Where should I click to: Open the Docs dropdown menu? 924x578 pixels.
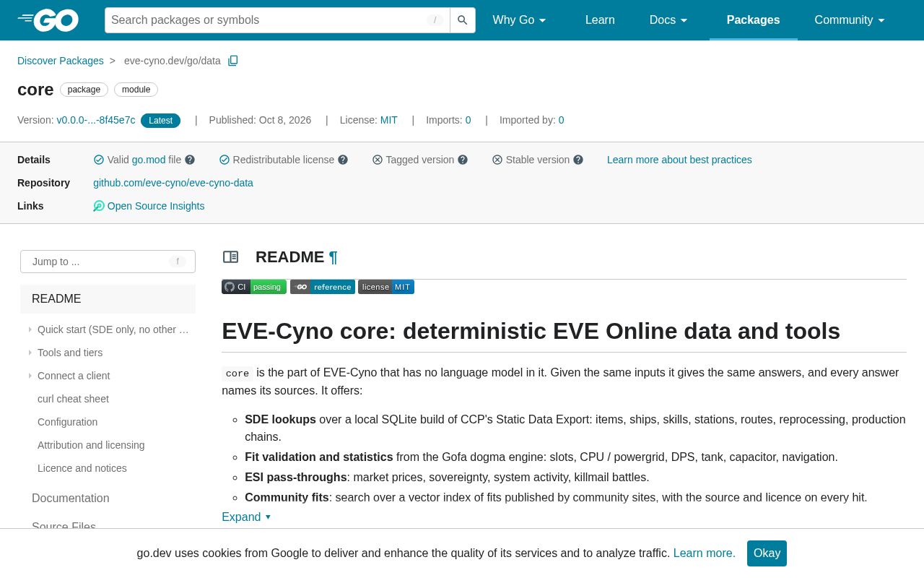coord(668,20)
